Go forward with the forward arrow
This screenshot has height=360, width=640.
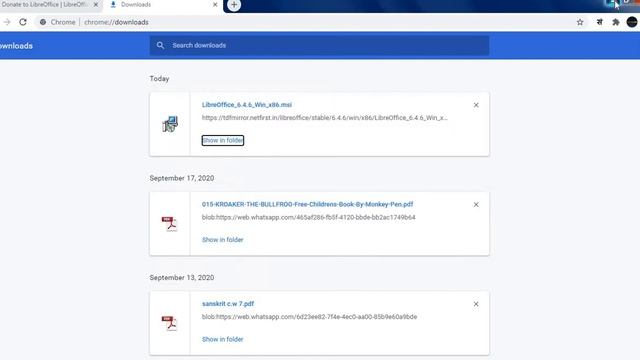(x=7, y=22)
